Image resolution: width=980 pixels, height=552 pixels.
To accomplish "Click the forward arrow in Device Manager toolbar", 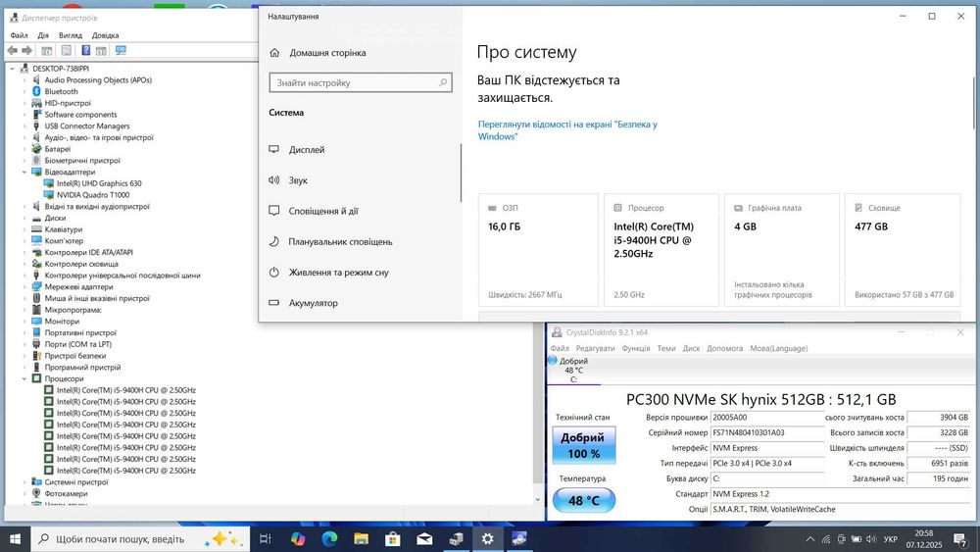I will (26, 51).
